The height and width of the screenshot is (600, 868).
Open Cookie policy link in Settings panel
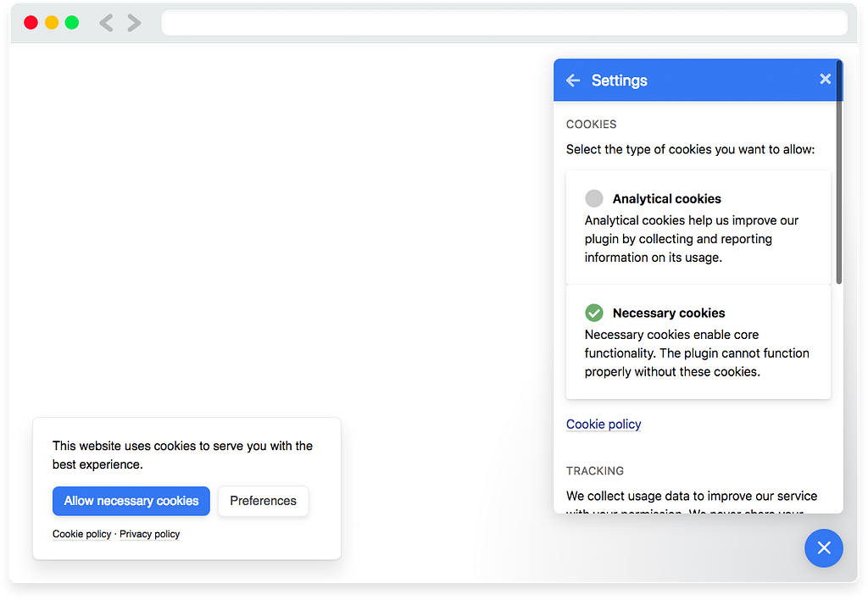tap(604, 424)
